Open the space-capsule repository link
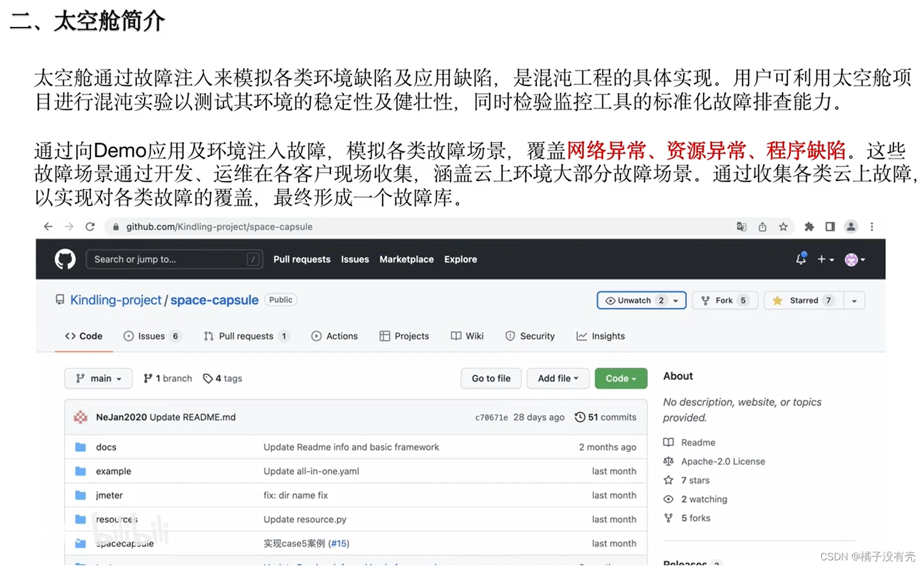The image size is (924, 567). [x=214, y=300]
